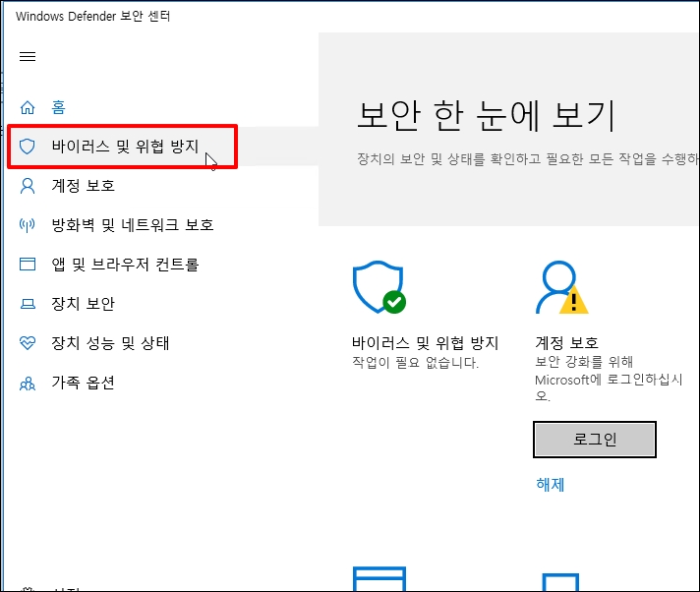Click the heart icon for 장치 성능 및 상태
This screenshot has height=592, width=700.
click(28, 343)
